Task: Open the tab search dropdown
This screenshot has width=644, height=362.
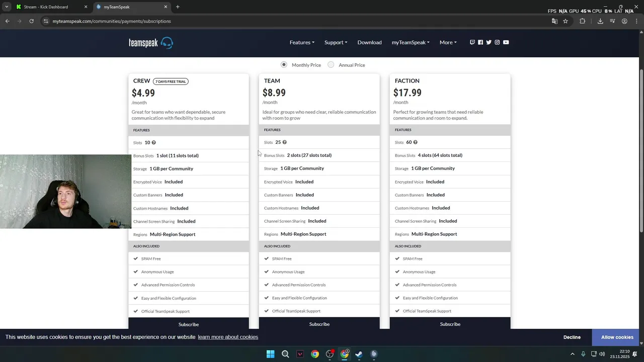Action: pyautogui.click(x=7, y=7)
